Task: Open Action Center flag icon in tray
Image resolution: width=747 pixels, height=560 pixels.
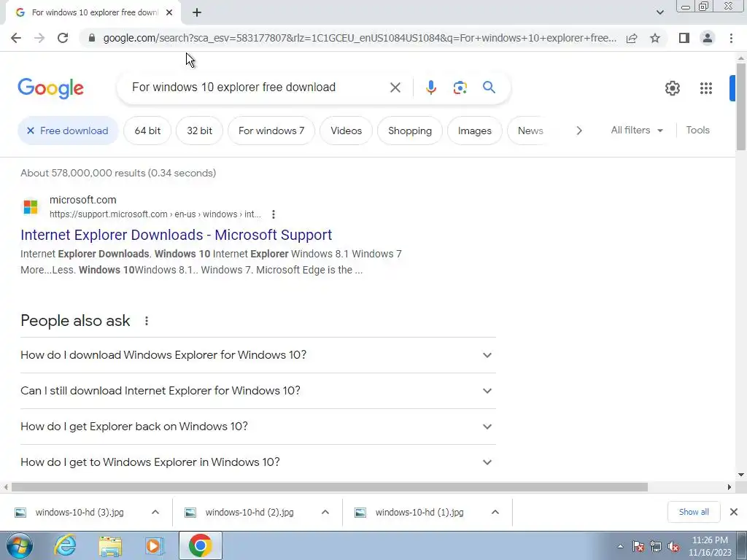Action: click(638, 546)
